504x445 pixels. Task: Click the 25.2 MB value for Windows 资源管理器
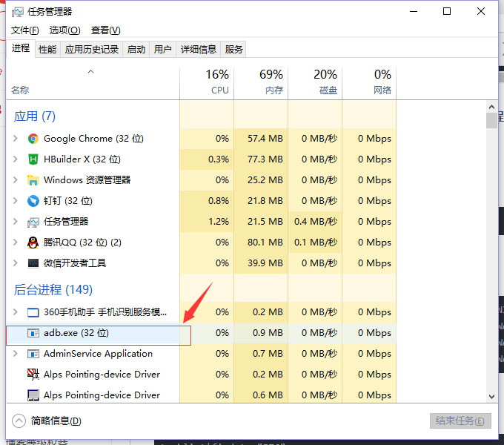click(x=265, y=180)
